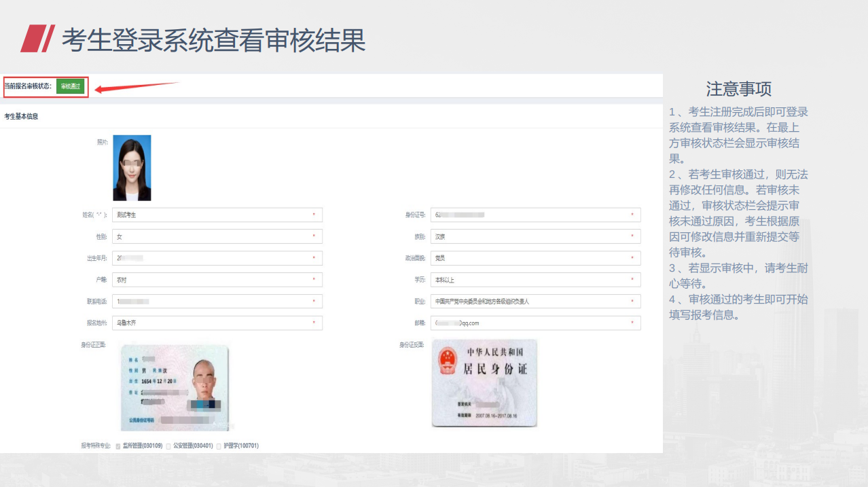The image size is (868, 487).
Task: Click the 联系电话 input field
Action: point(217,302)
